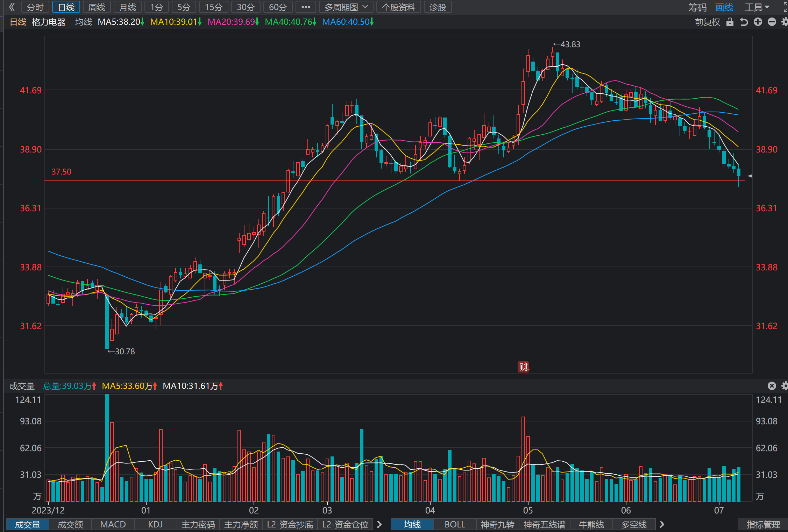Viewport: 788px width, 532px height.
Task: Select the 日线 daily period tab
Action: tap(66, 7)
